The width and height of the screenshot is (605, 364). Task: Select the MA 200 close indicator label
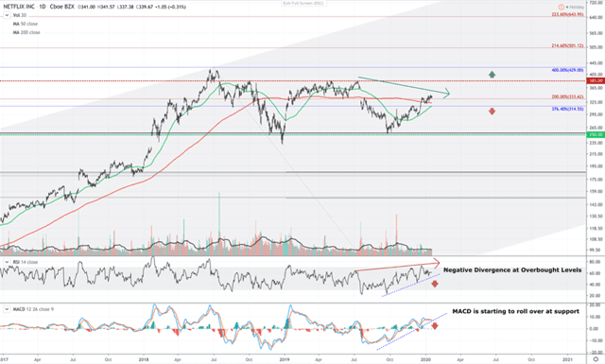[26, 32]
